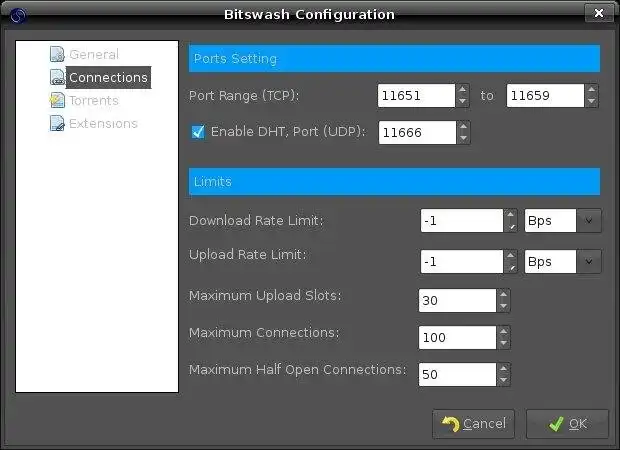Close the Bitswash Configuration window

[599, 13]
